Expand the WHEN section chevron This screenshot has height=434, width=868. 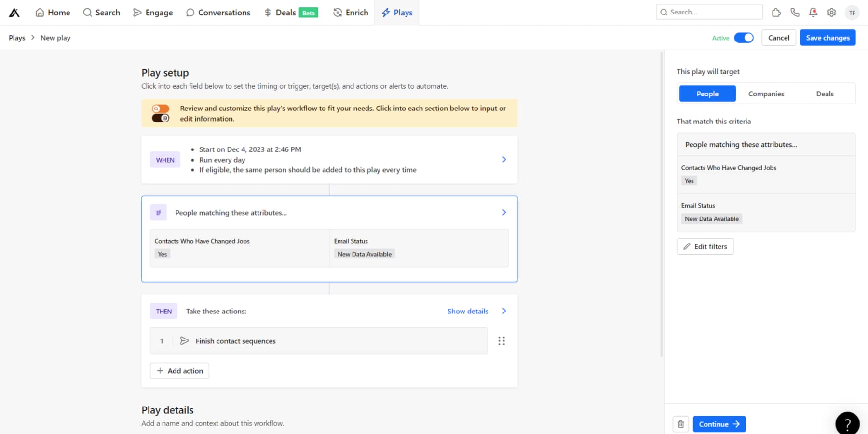click(x=504, y=159)
